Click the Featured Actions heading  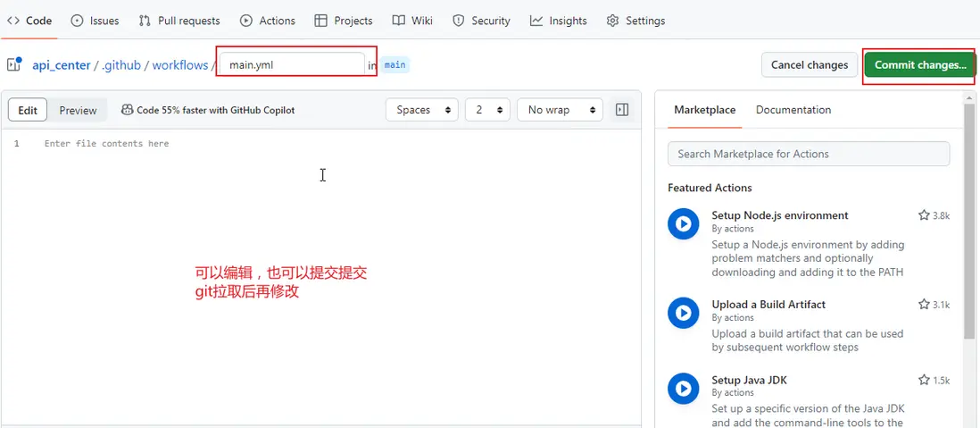(710, 188)
